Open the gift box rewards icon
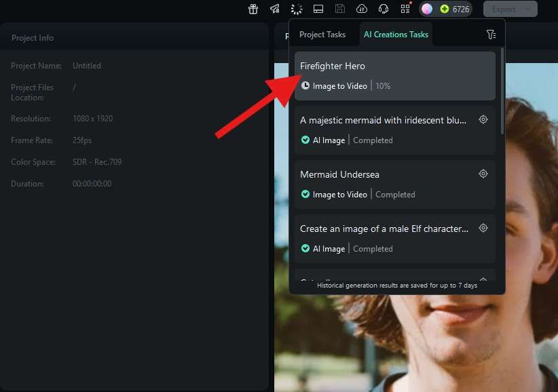The width and height of the screenshot is (558, 392). pyautogui.click(x=253, y=9)
